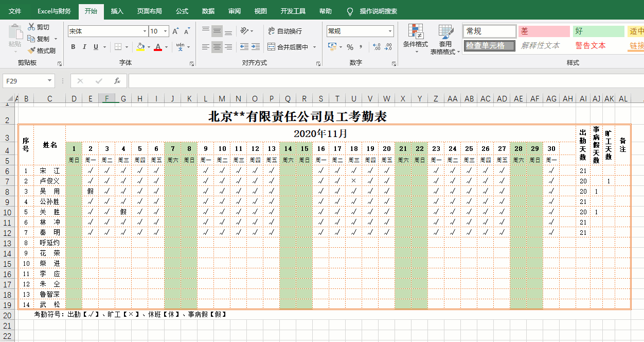Viewport: 644px width, 342px height.
Task: Click the decrease decimal places icon
Action: click(x=388, y=47)
